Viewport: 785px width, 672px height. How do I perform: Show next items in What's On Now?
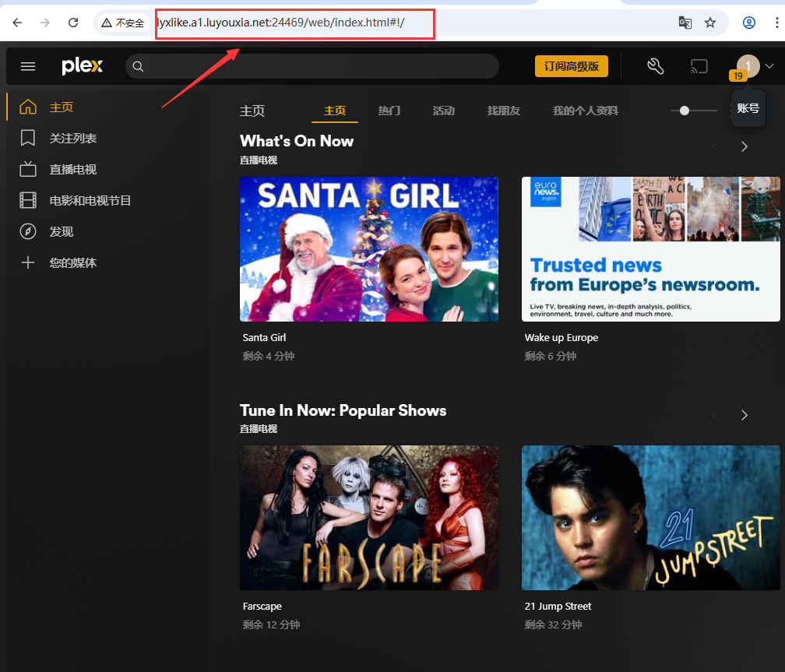(745, 146)
